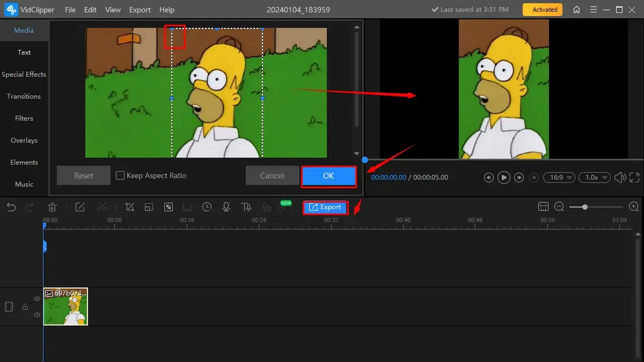
Task: Click the right-middle crop handle
Action: (x=262, y=98)
